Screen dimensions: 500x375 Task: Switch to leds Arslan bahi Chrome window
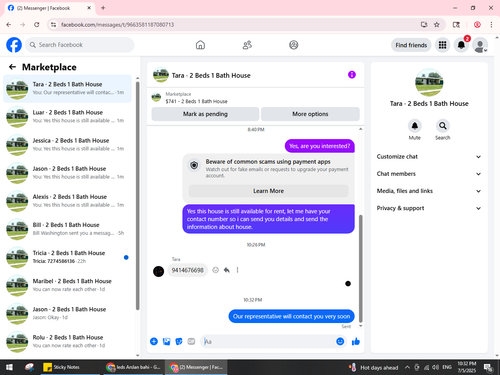(x=133, y=367)
